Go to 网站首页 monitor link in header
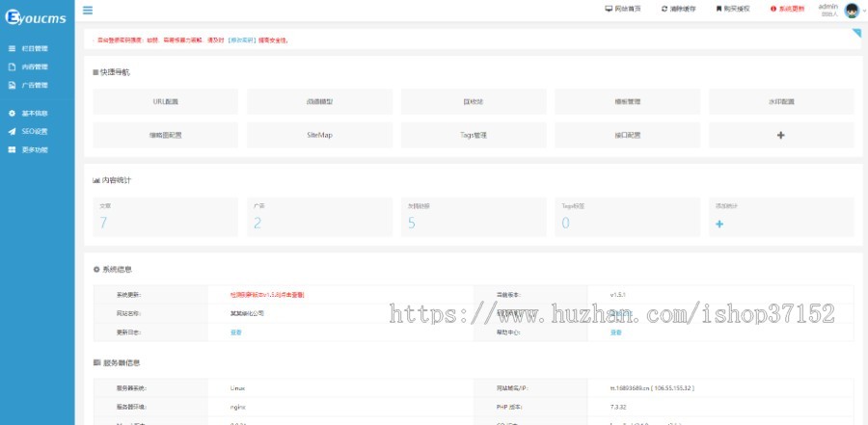Image resolution: width=868 pixels, height=425 pixels. [623, 9]
